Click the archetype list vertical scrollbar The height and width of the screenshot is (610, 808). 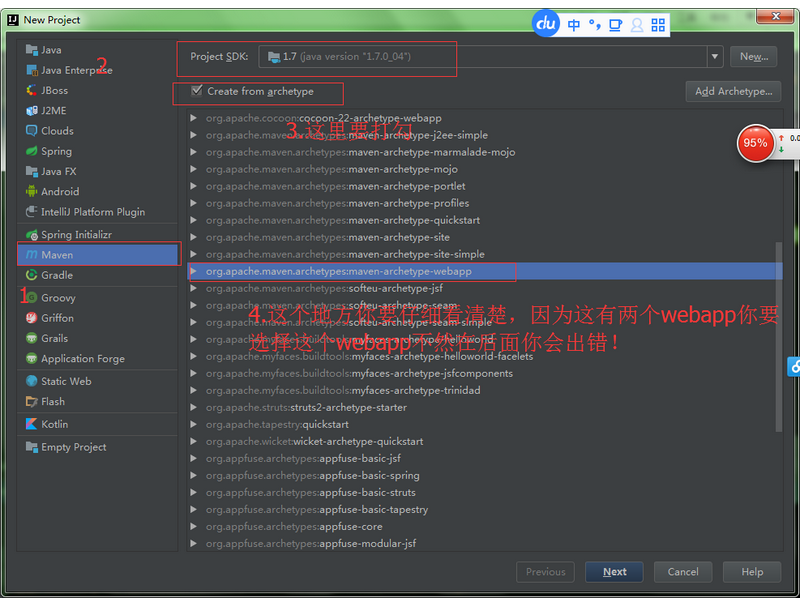tap(779, 336)
